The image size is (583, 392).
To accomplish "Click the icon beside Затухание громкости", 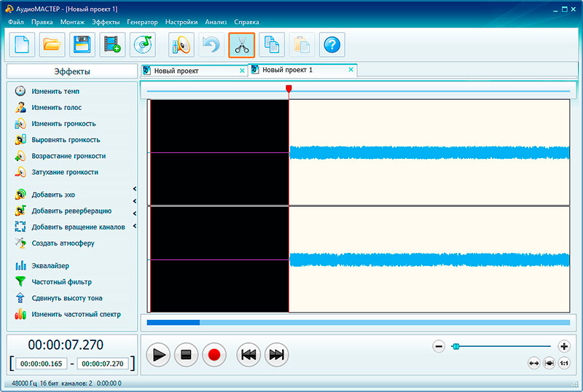I will click(x=20, y=172).
